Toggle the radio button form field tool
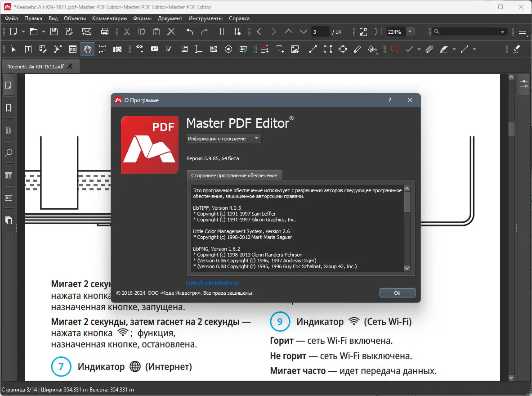The width and height of the screenshot is (532, 396). (229, 49)
